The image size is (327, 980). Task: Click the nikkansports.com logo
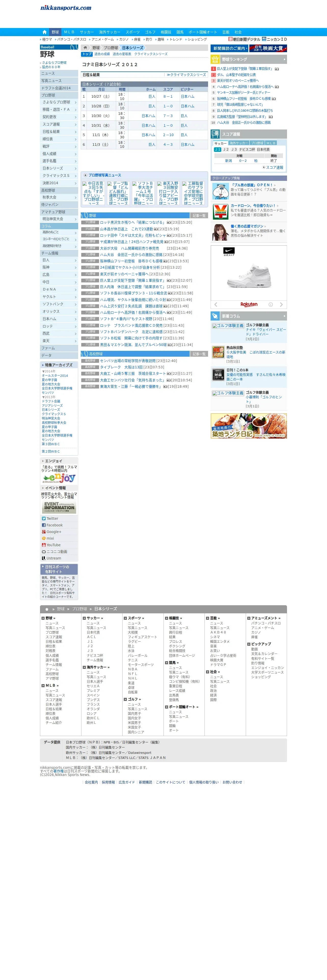point(66,8)
